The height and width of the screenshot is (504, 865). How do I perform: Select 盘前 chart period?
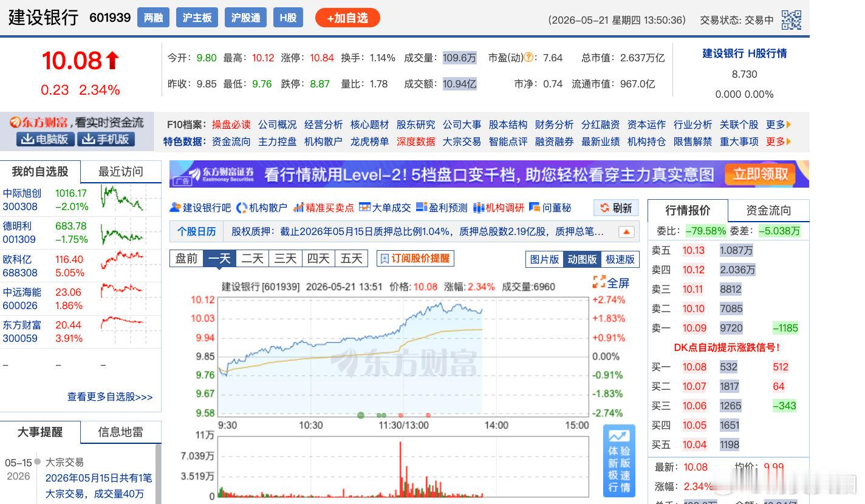point(186,259)
